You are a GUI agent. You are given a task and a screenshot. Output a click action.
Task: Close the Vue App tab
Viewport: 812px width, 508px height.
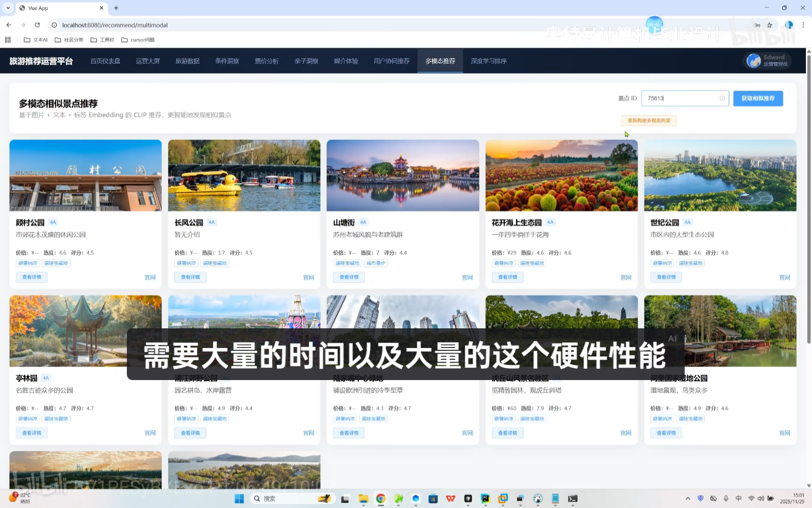click(x=101, y=8)
